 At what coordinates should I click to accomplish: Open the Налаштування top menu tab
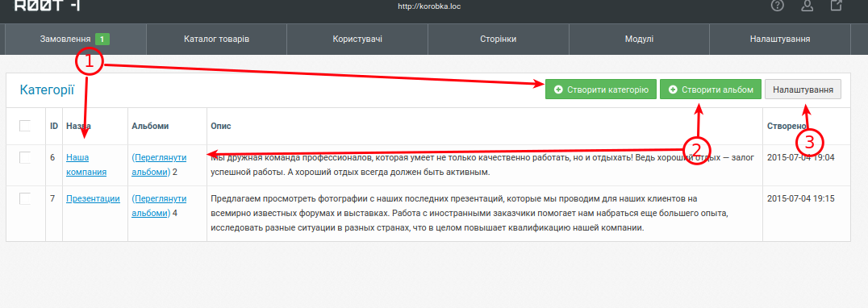tap(780, 40)
